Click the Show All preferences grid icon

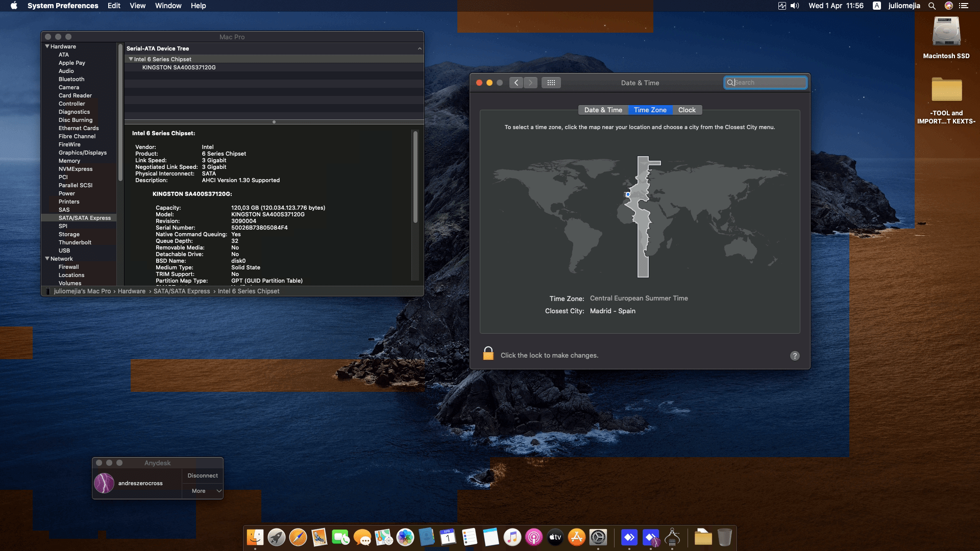coord(551,82)
